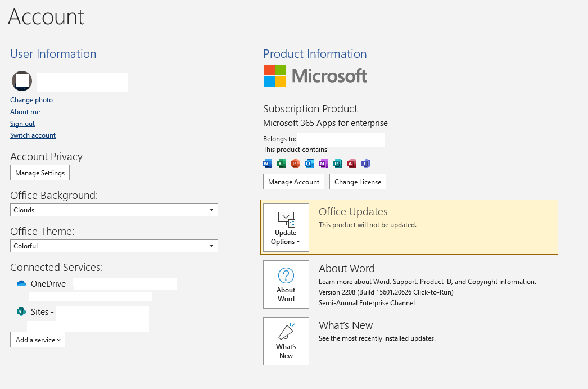Click the PowerPoint app icon
The image size is (588, 389).
(x=296, y=164)
